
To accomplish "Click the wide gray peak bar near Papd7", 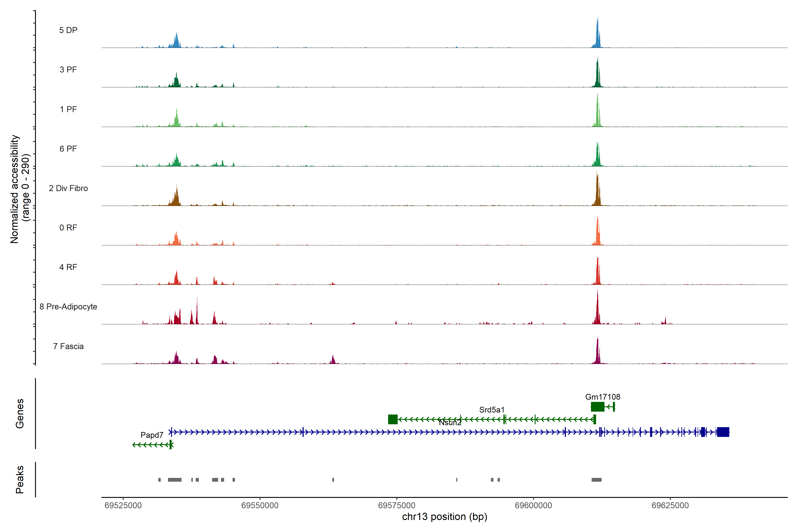I will 175,480.
